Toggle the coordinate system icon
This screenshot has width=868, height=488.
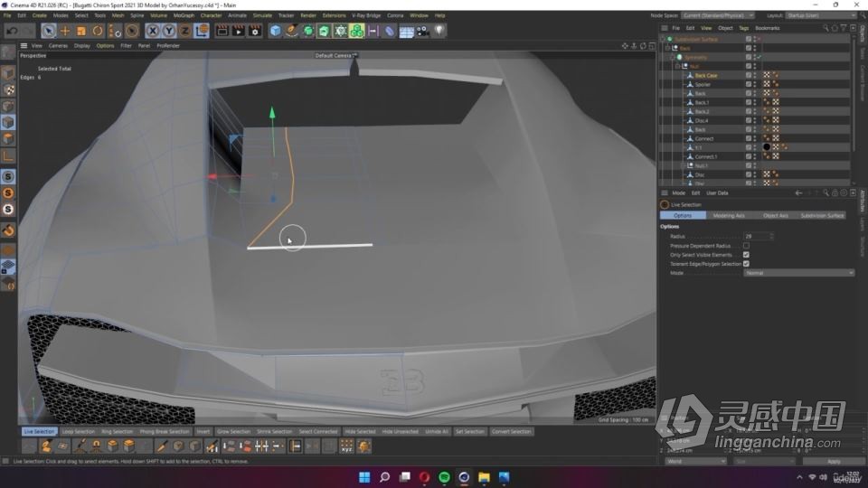202,31
